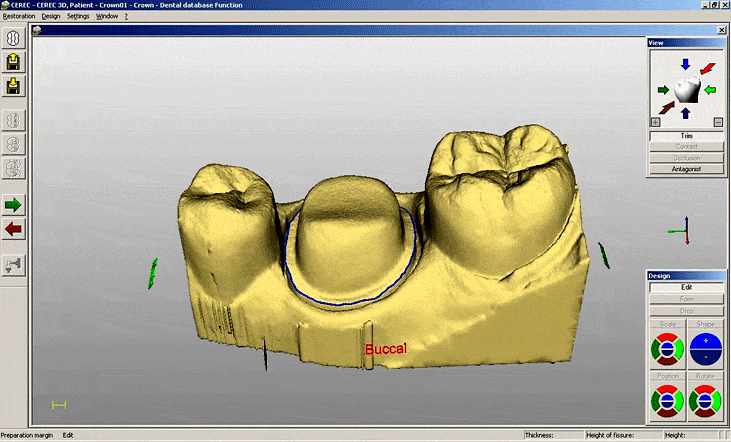
Task: Click the green Next arrow in left toolbar
Action: (15, 205)
